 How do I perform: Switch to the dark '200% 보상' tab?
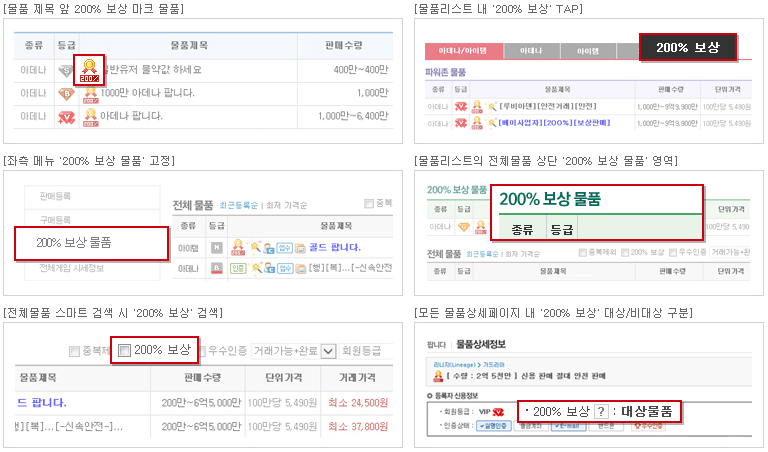point(687,48)
